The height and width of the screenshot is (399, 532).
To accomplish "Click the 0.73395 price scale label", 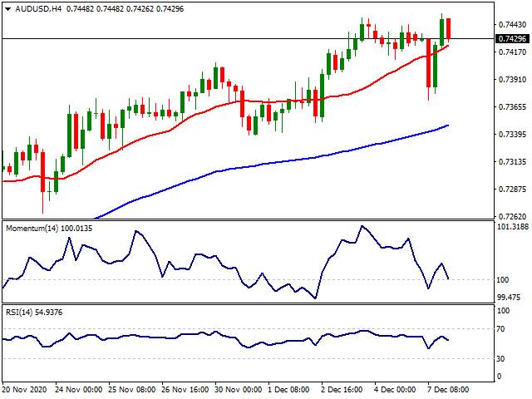I will click(512, 135).
